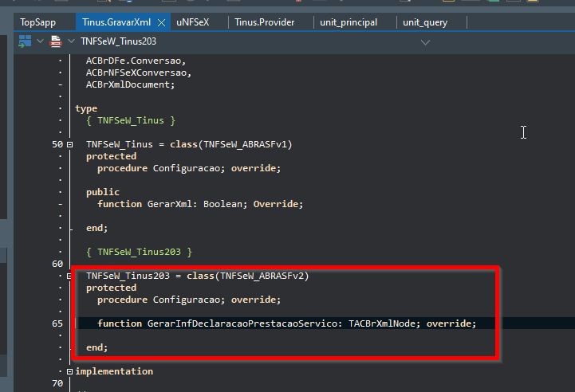
Task: Click the type keyword
Action: click(86, 109)
